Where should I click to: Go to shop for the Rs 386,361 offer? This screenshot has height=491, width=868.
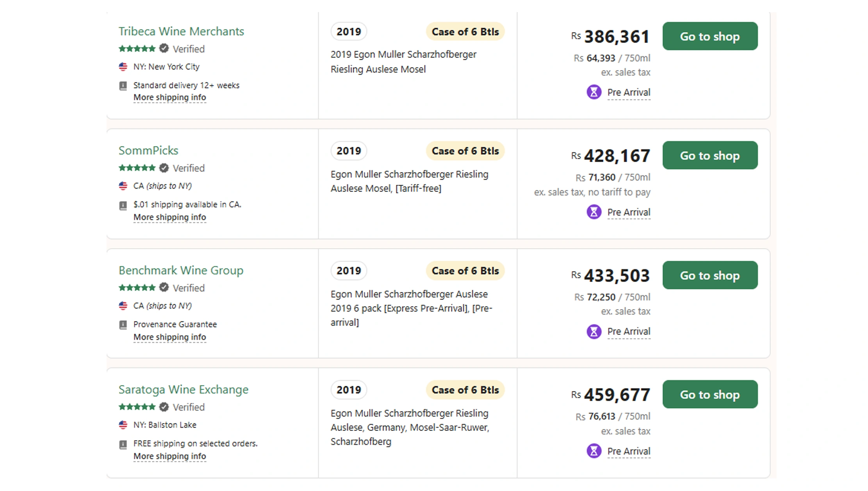tap(710, 36)
